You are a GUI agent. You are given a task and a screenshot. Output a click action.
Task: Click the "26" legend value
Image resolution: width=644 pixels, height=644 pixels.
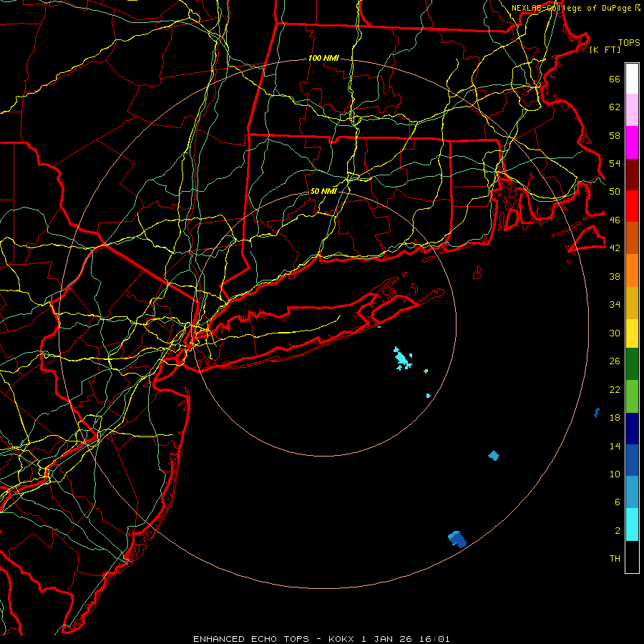(x=615, y=361)
